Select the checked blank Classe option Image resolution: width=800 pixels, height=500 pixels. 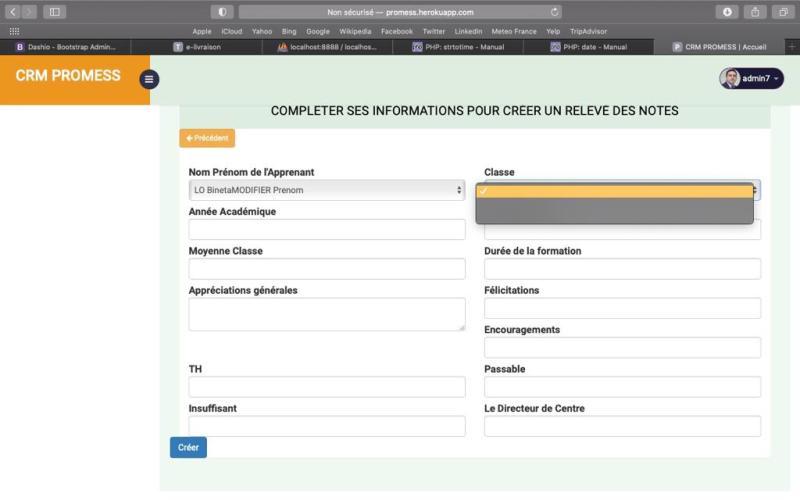point(614,191)
